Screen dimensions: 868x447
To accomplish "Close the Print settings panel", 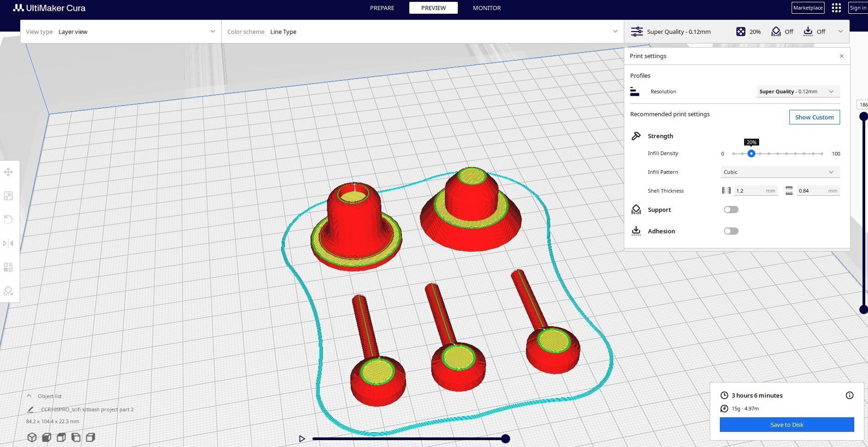I will tap(841, 56).
